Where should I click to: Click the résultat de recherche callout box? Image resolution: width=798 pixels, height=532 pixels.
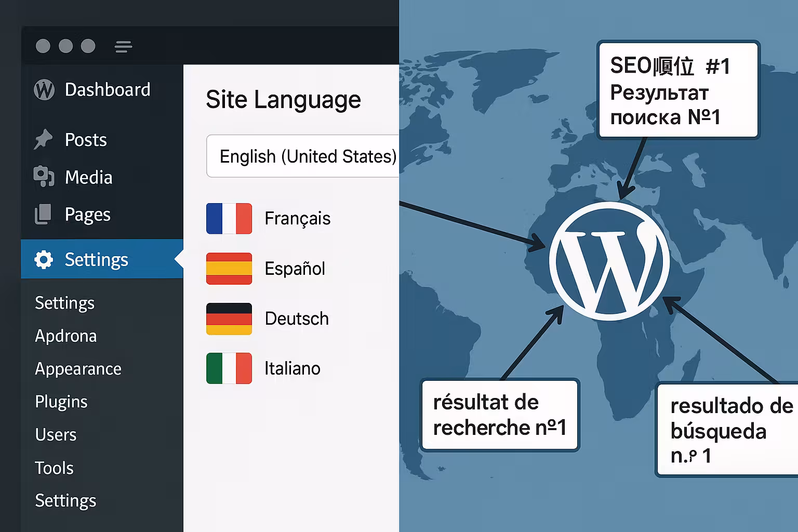pyautogui.click(x=500, y=415)
